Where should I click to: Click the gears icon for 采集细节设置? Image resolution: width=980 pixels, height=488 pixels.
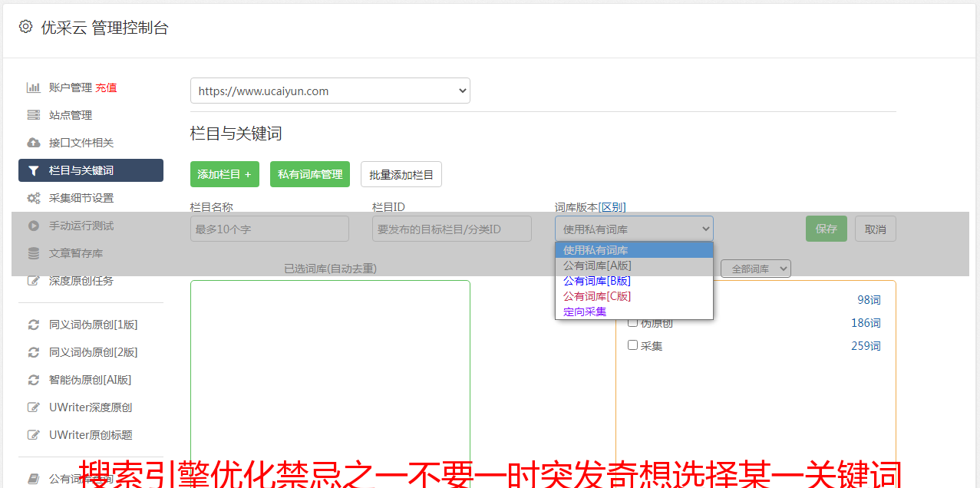click(x=34, y=198)
